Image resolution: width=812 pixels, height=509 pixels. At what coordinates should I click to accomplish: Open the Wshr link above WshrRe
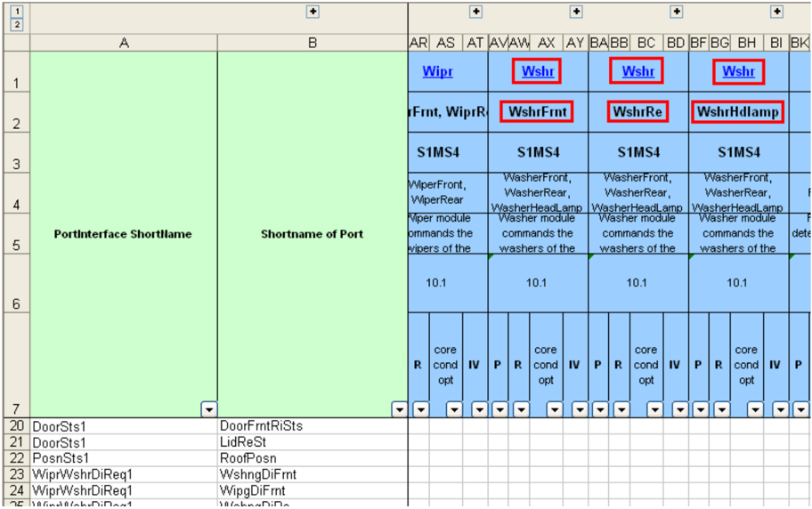(638, 71)
